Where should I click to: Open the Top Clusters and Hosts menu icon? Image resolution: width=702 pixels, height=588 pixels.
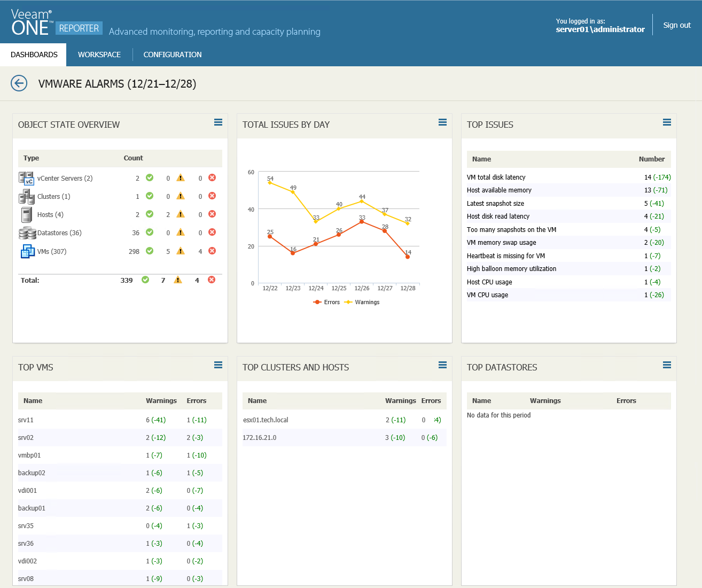tap(442, 365)
